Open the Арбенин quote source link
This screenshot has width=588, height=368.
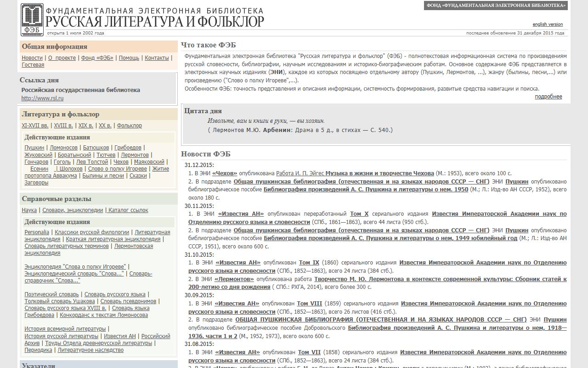click(x=277, y=130)
